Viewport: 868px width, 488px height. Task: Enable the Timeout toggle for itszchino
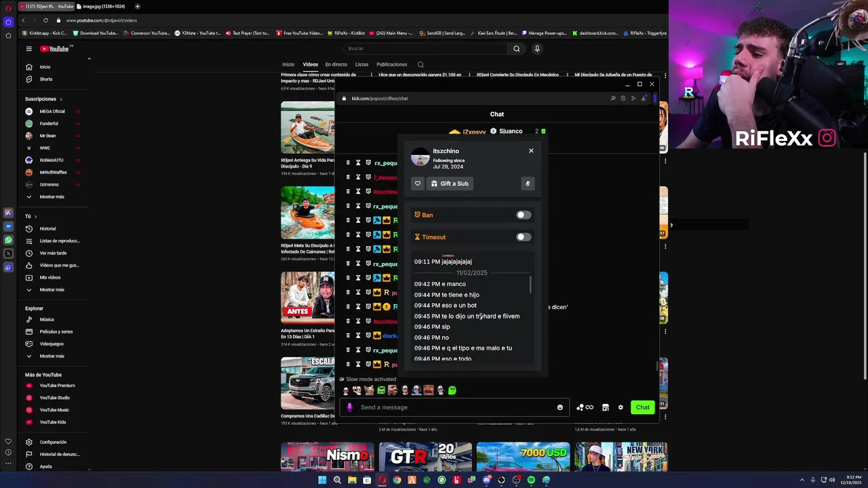pos(524,237)
